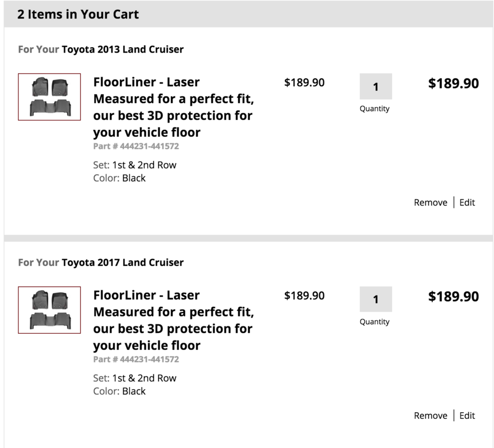Click the part number under the 2013 item

(x=136, y=146)
